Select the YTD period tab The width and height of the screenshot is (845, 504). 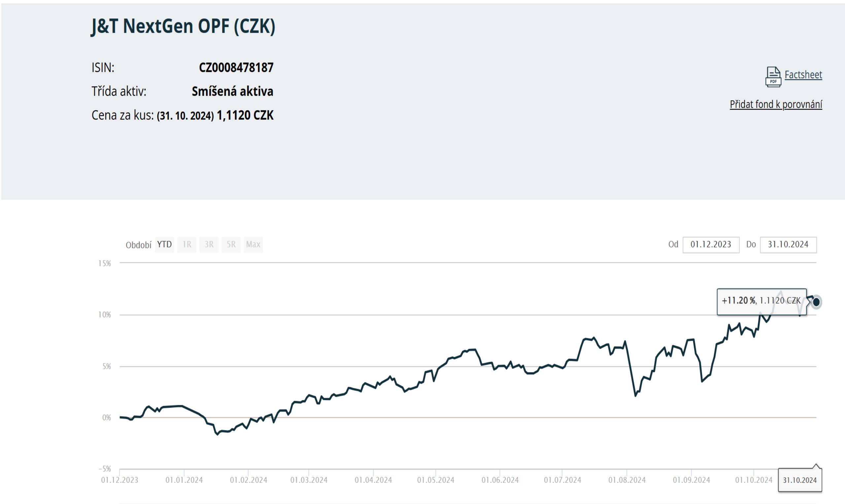pos(164,244)
